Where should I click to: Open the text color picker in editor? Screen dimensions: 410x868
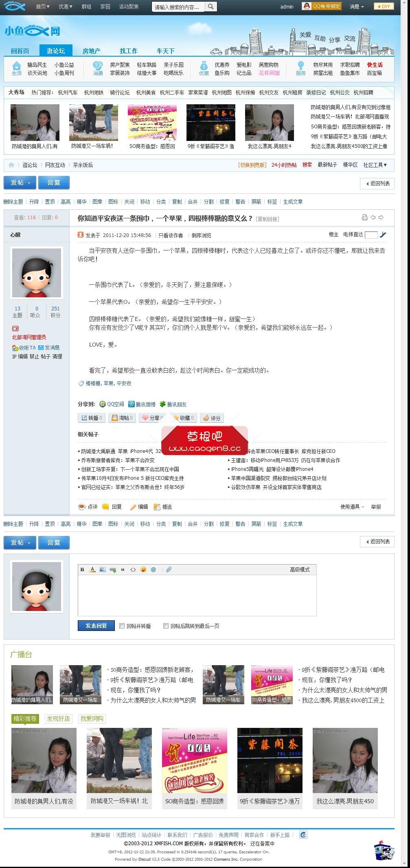click(92, 569)
